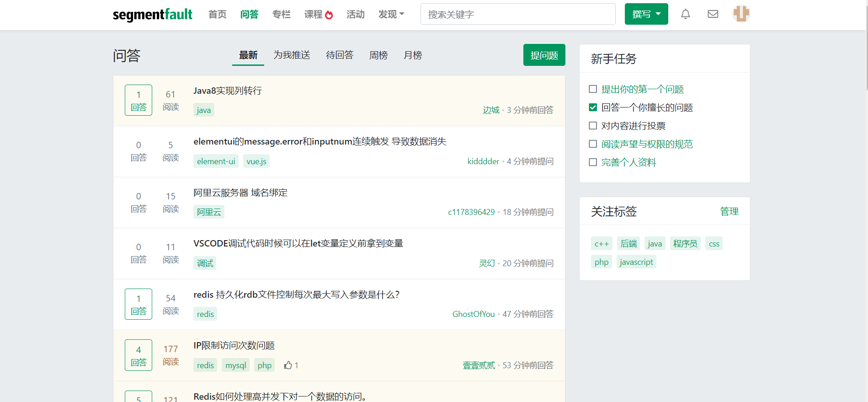
Task: Click the 阿里云 tag
Action: point(209,212)
